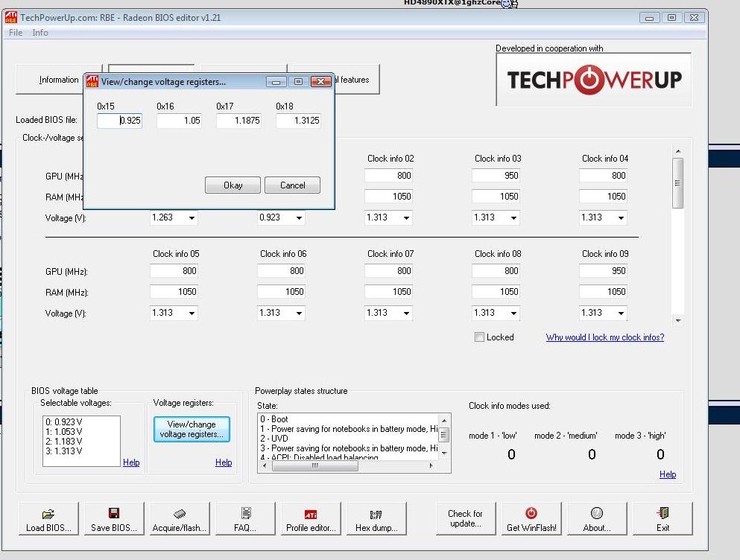Confirm with Okay in voltage registers dialog
This screenshot has width=740, height=560.
233,185
